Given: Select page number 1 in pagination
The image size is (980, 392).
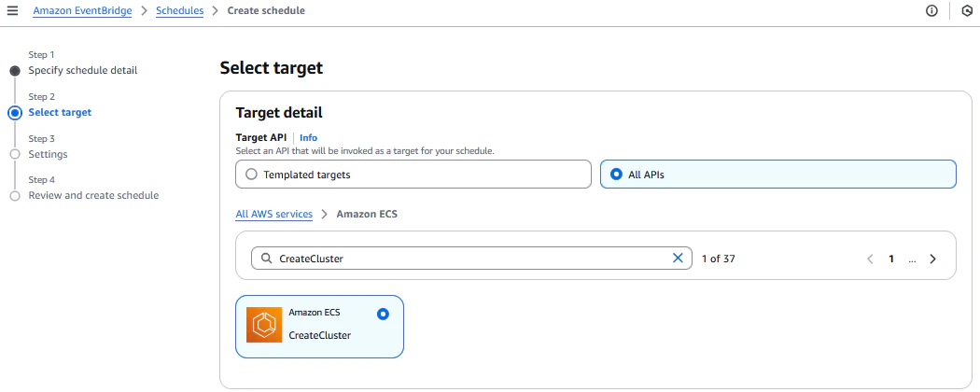Looking at the screenshot, I should point(891,259).
